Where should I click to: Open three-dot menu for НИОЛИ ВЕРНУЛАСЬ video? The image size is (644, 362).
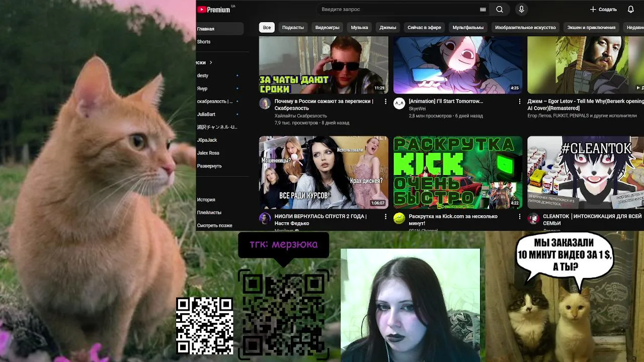(x=385, y=217)
